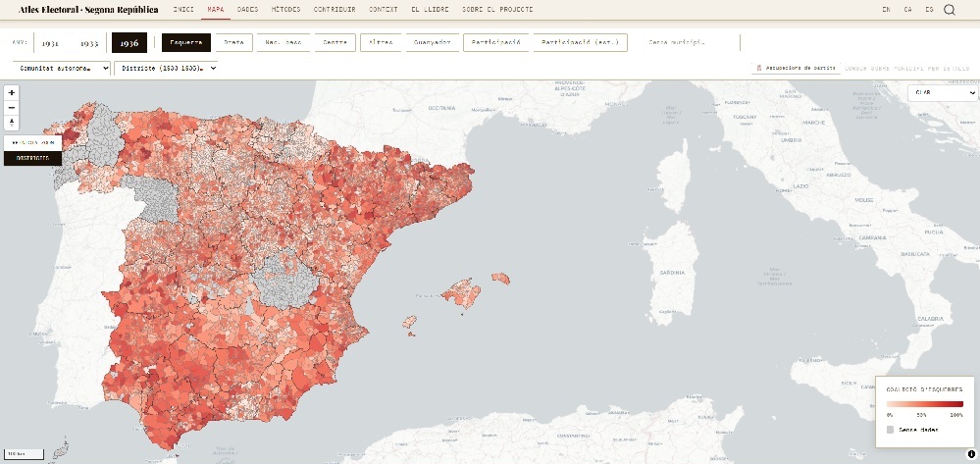Show the Guanyador layer

(432, 42)
